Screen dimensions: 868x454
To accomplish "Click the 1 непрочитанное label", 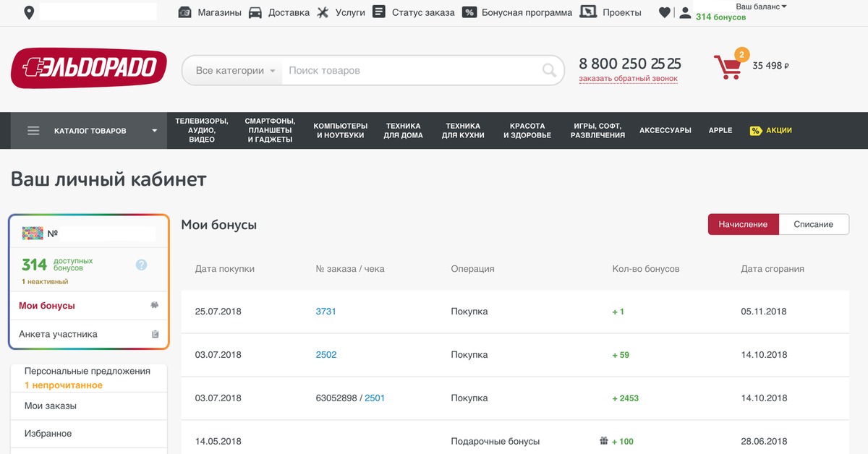I will [x=64, y=385].
